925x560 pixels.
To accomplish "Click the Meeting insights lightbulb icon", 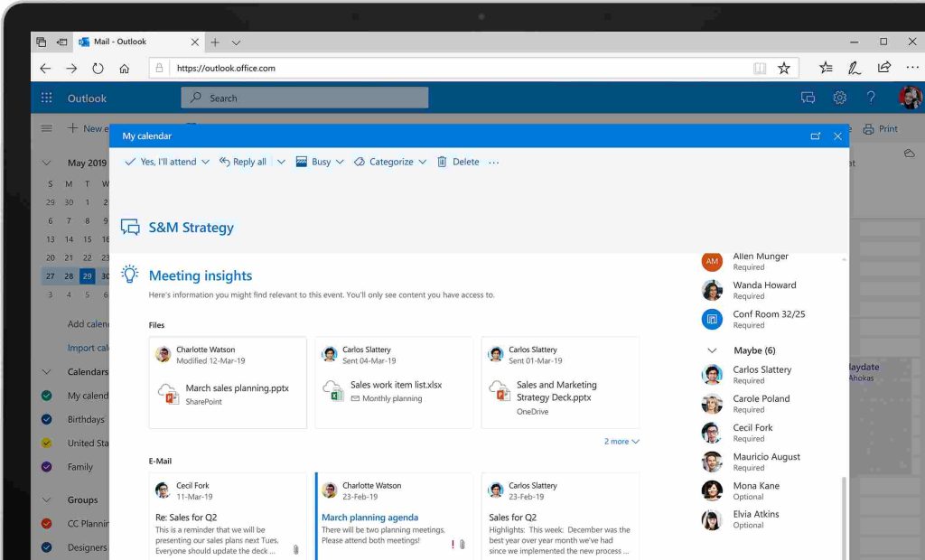I will pos(130,274).
